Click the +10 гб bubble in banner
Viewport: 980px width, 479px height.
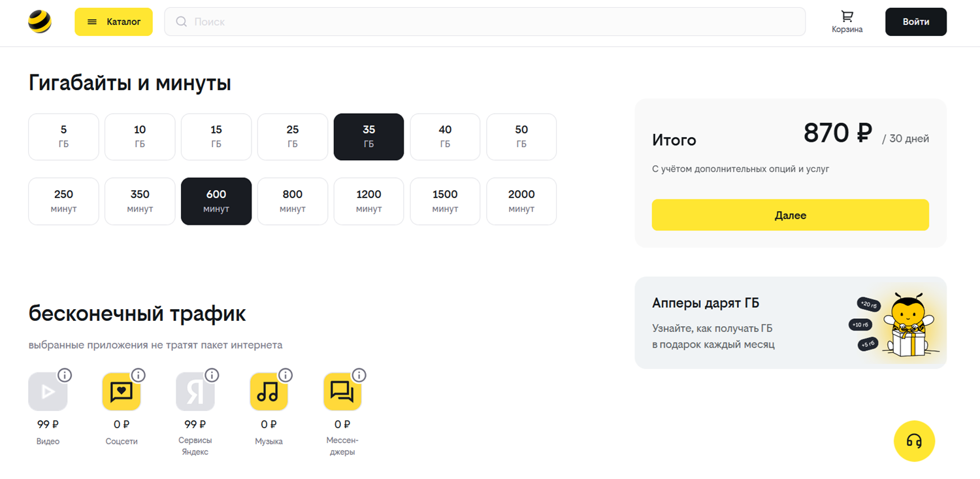coord(860,325)
